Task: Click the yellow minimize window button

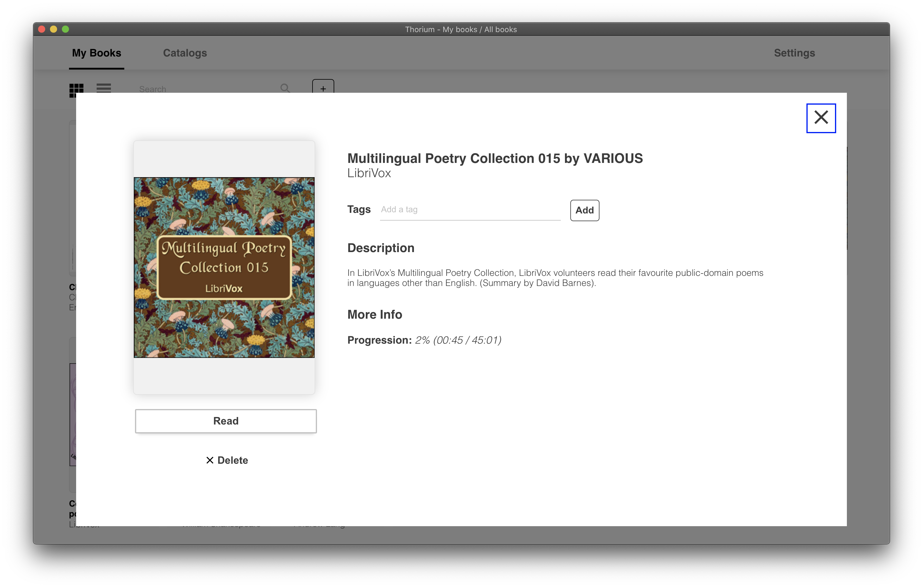Action: (x=54, y=29)
